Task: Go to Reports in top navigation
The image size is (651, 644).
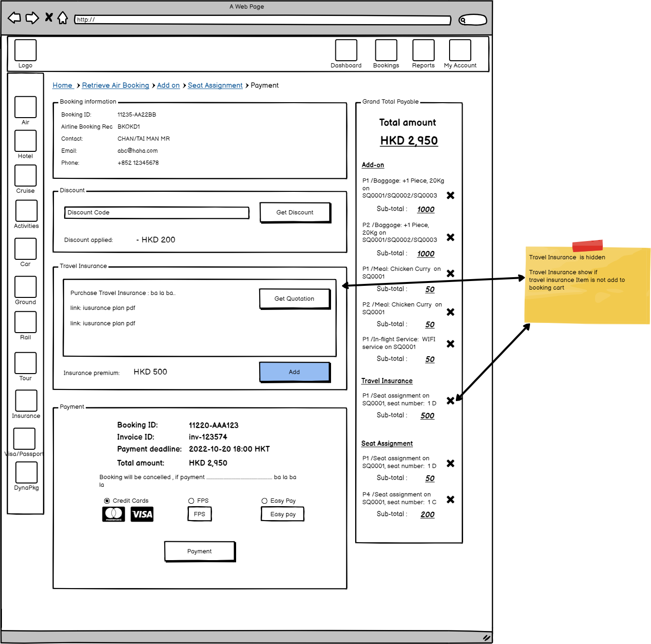Action: 423,51
